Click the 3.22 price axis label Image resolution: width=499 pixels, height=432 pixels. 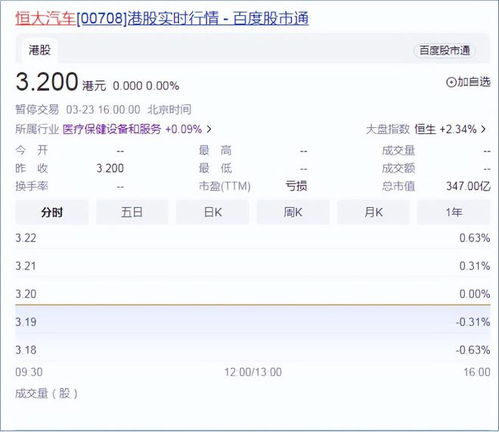pos(26,238)
